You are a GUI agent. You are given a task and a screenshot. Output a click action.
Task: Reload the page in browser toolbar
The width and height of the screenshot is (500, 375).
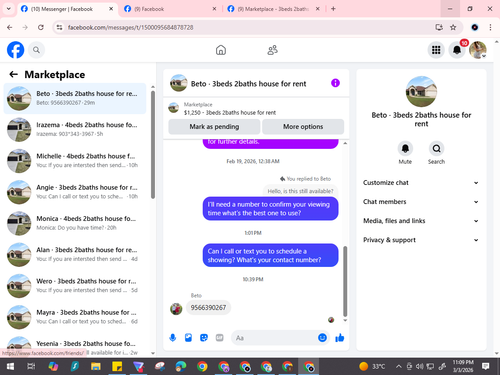pos(41,27)
